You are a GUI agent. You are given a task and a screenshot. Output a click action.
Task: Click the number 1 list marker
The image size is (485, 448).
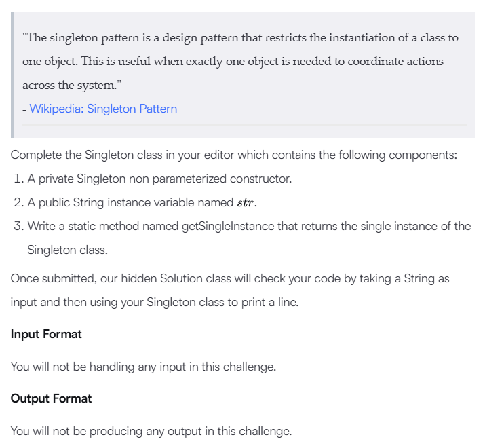coord(18,179)
